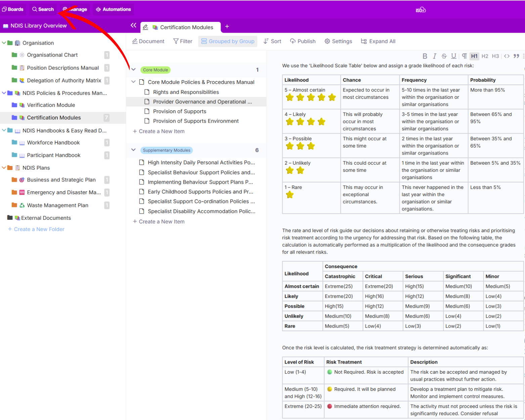The image size is (525, 420).
Task: Toggle strikethrough text formatting
Action: coord(444,56)
